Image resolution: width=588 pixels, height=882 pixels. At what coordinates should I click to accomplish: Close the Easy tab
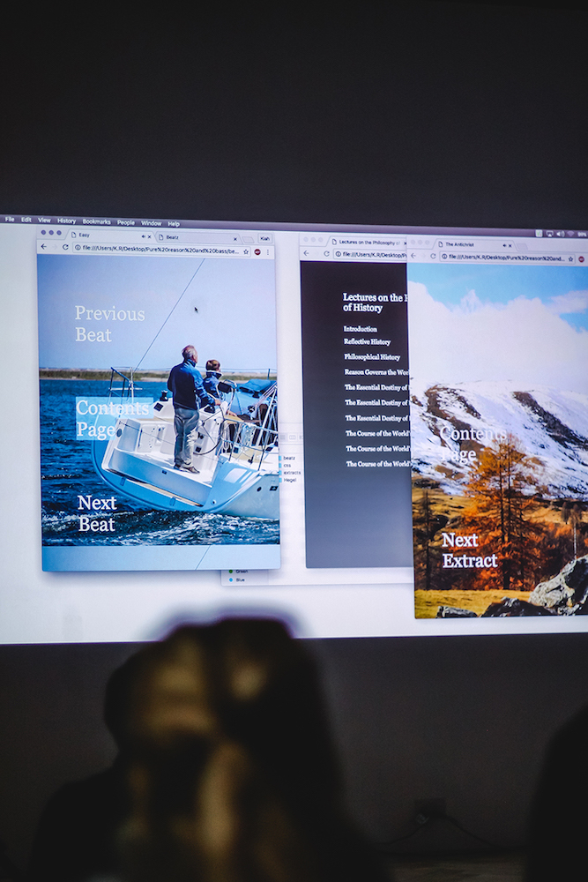[149, 236]
